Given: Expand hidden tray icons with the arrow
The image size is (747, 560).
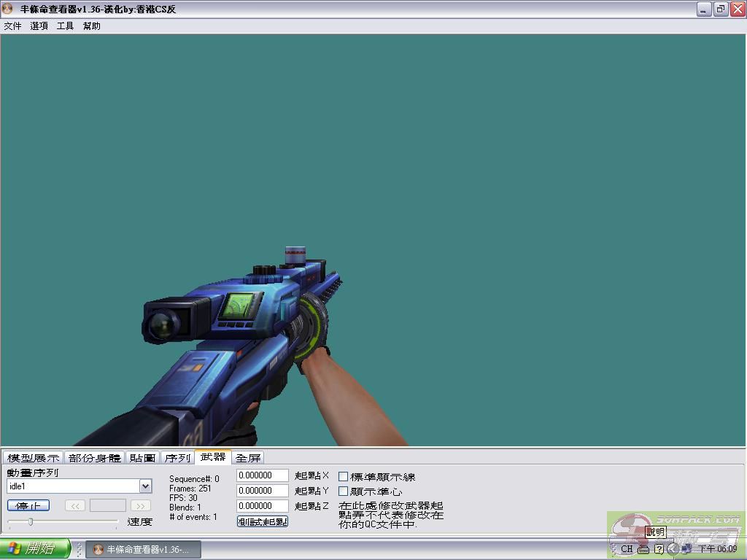Looking at the screenshot, I should click(x=673, y=549).
